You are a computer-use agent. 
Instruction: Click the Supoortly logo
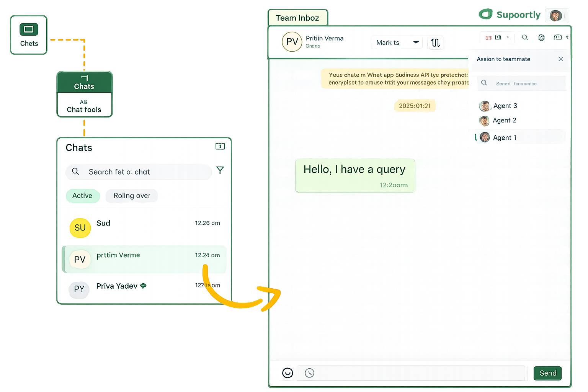pyautogui.click(x=510, y=15)
